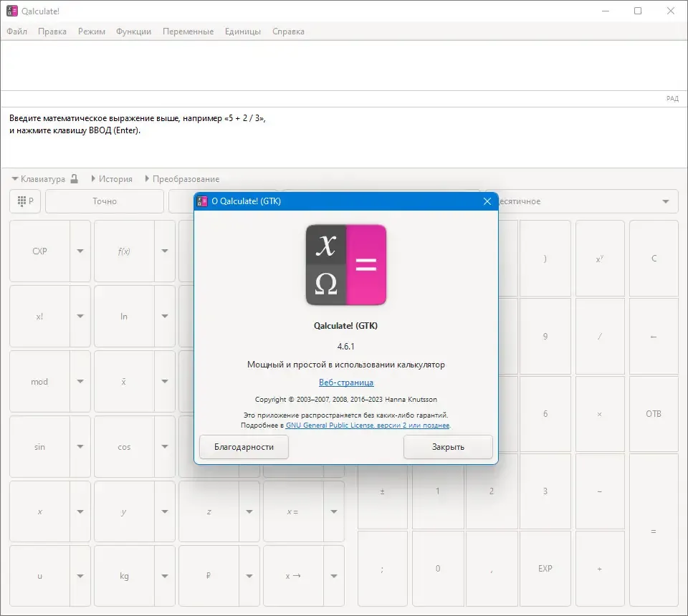Open the number base dropdown arrow
Image resolution: width=688 pixels, height=616 pixels.
[x=666, y=201]
